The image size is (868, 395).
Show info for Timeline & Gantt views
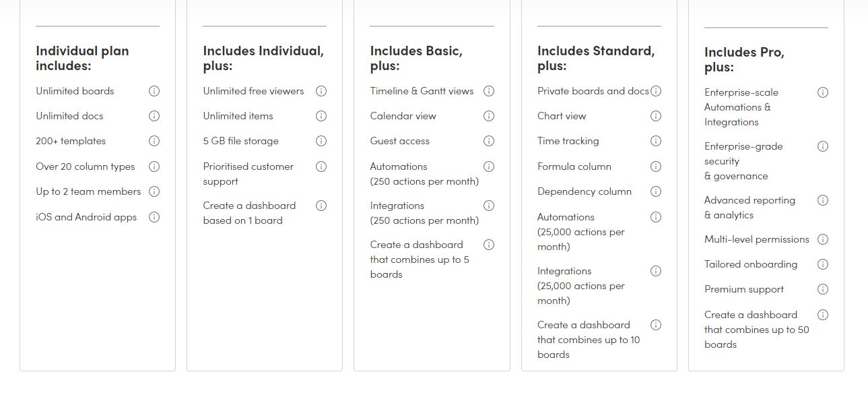489,91
